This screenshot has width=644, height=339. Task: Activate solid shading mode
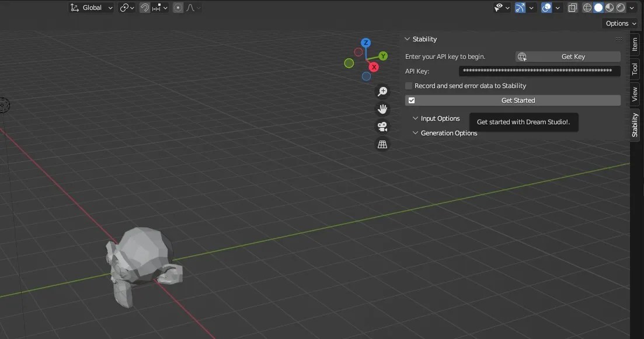[597, 8]
